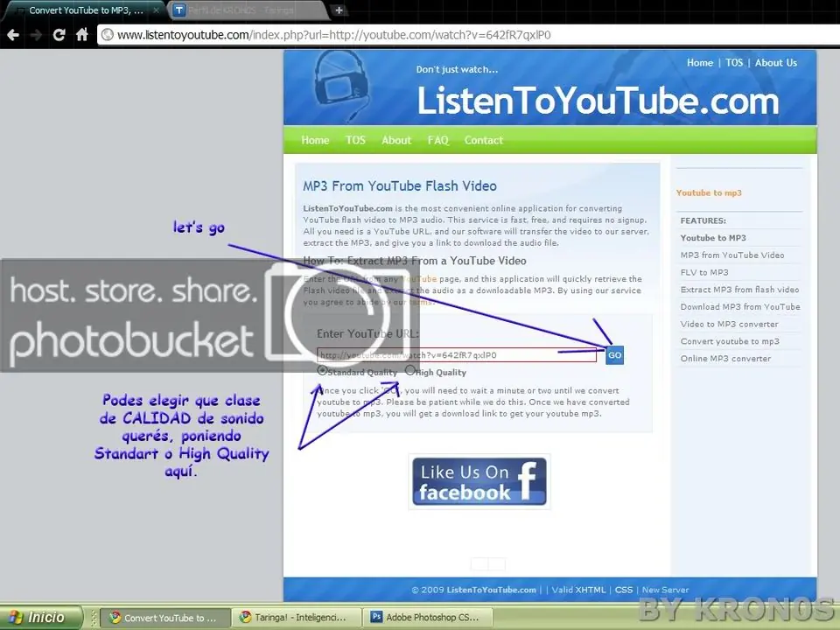Select the Convert YouTube to MP3 tab
This screenshot has height=630, width=840.
coord(86,10)
